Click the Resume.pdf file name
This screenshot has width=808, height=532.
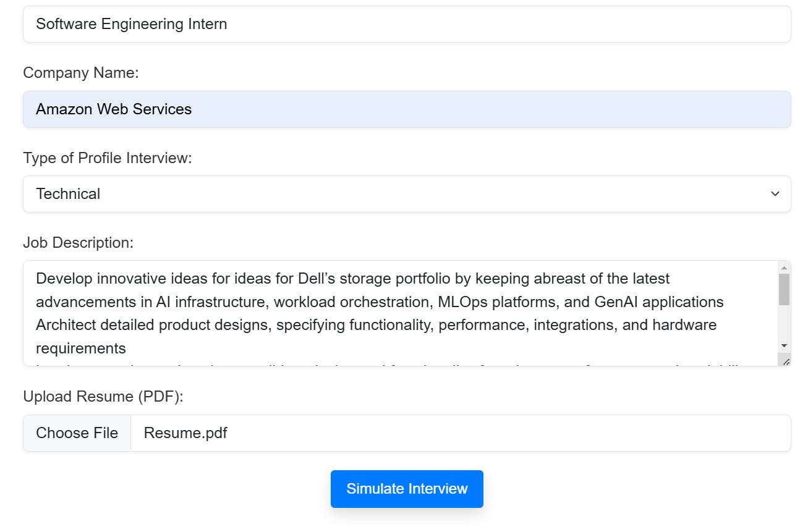point(185,433)
